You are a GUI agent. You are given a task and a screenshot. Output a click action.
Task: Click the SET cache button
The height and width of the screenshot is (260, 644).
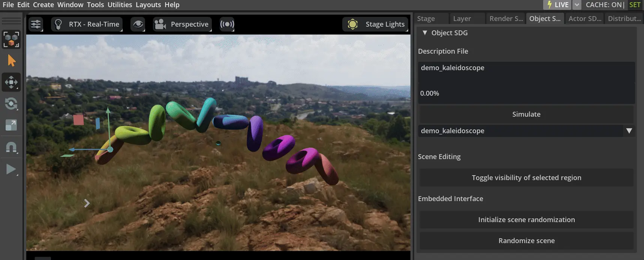[635, 5]
